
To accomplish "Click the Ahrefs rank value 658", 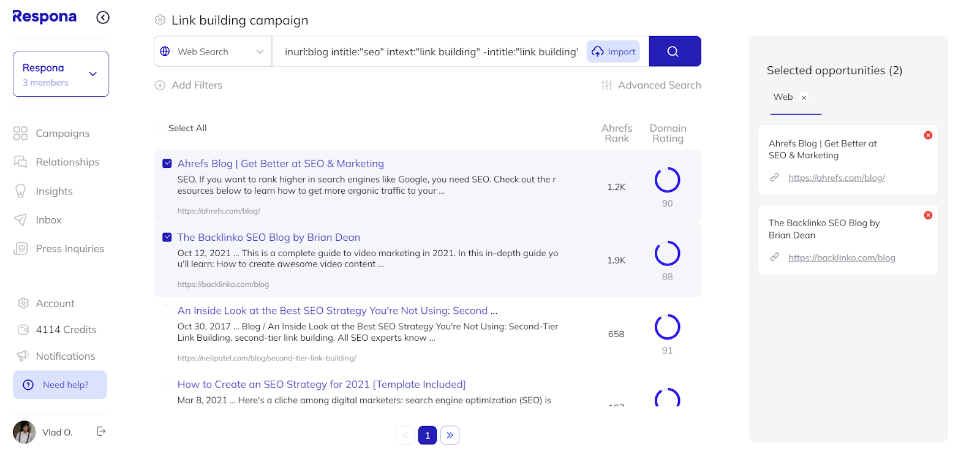I will point(616,334).
